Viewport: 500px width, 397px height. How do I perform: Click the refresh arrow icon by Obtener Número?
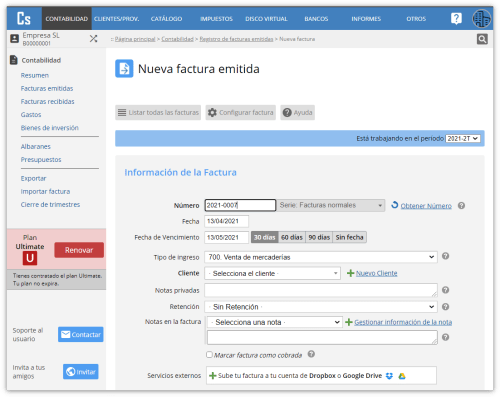[395, 205]
